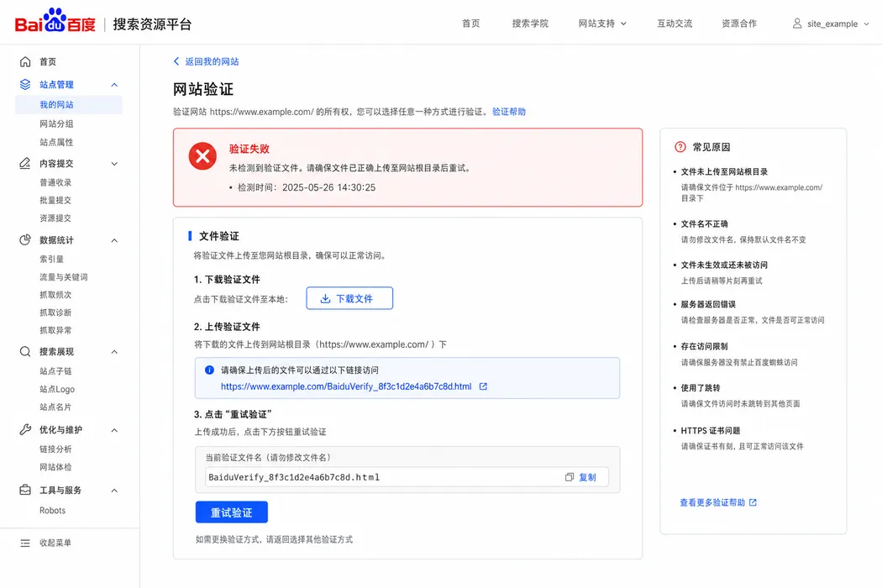Click the 搜索展现 magnifier icon
The height and width of the screenshot is (588, 882).
(x=25, y=352)
